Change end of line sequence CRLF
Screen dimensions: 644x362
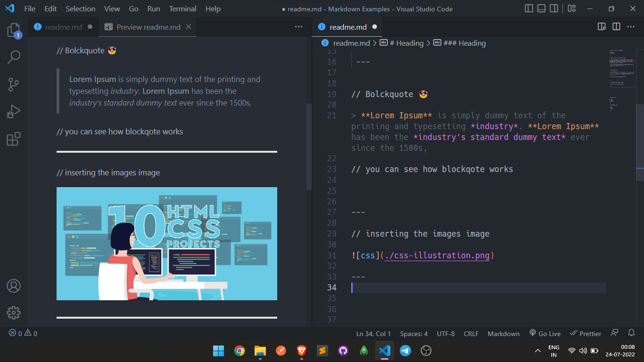[471, 333]
